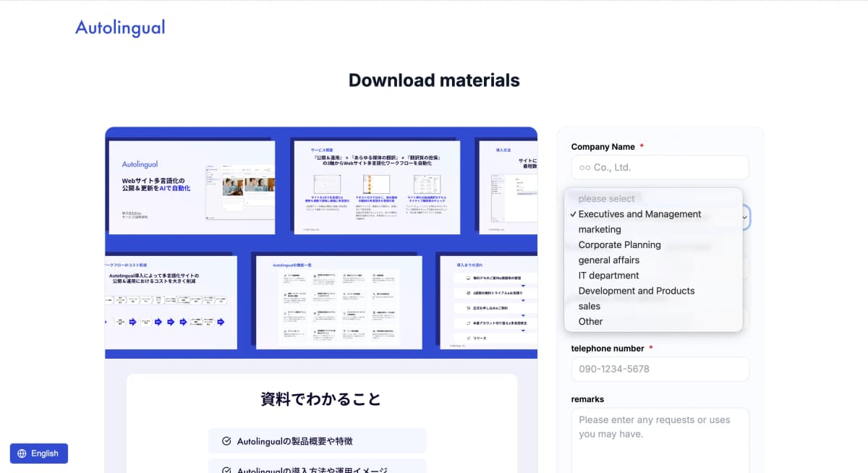The image size is (868, 473).
Task: Click the Autolingual logo
Action: (x=120, y=28)
